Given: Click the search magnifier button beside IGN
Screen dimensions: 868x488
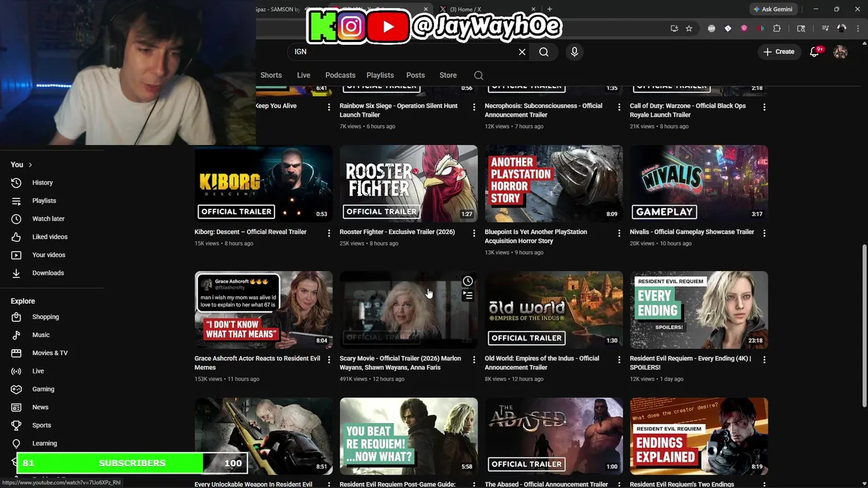Looking at the screenshot, I should [x=544, y=52].
